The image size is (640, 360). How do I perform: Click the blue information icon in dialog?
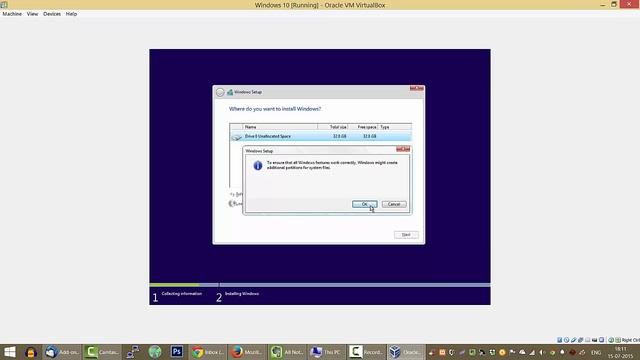258,165
